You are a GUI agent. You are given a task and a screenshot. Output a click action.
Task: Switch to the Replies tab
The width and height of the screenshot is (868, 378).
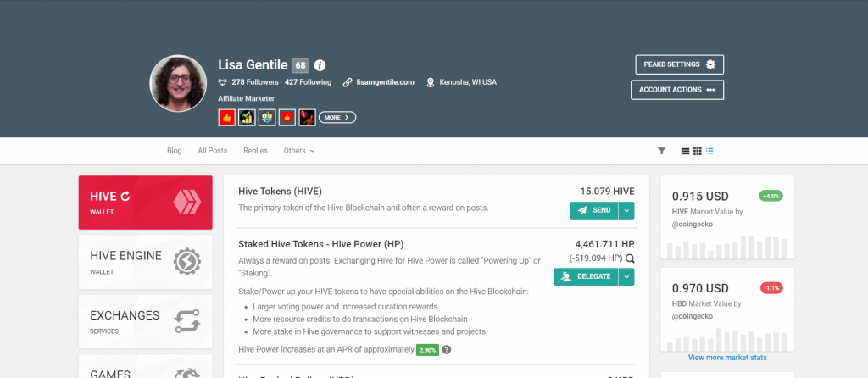click(255, 151)
